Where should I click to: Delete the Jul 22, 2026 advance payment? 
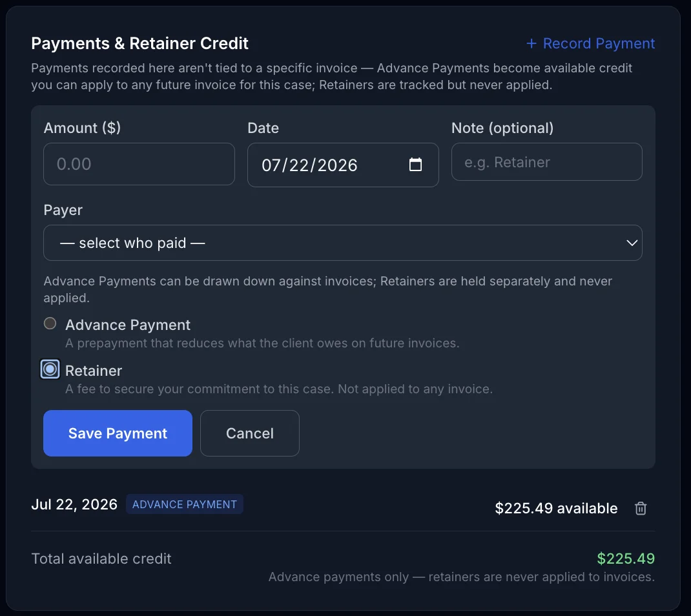click(641, 508)
